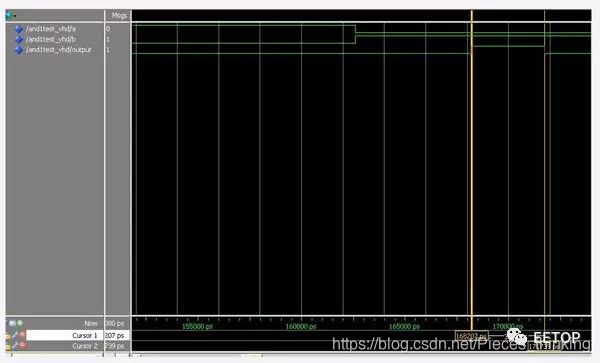Viewport: 600px width, 363px height.
Task: Click the blue diamond icon for /and1test_vhd/output
Action: coord(19,50)
